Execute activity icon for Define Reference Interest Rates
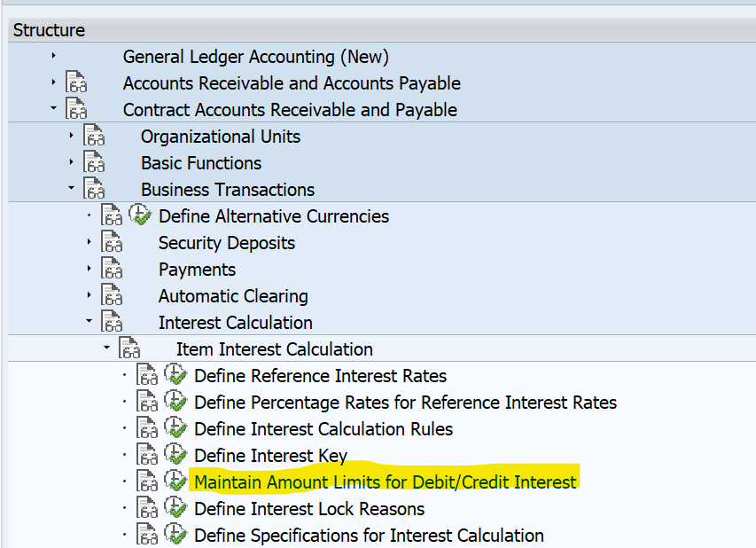 (175, 374)
